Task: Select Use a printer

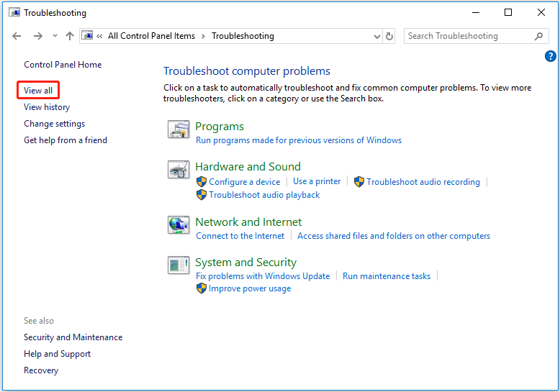Action: click(317, 181)
